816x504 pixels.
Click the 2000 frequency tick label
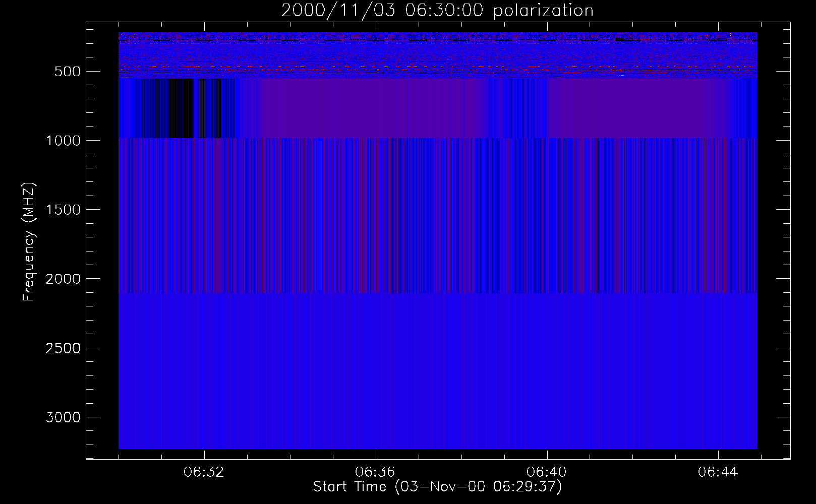coord(63,279)
